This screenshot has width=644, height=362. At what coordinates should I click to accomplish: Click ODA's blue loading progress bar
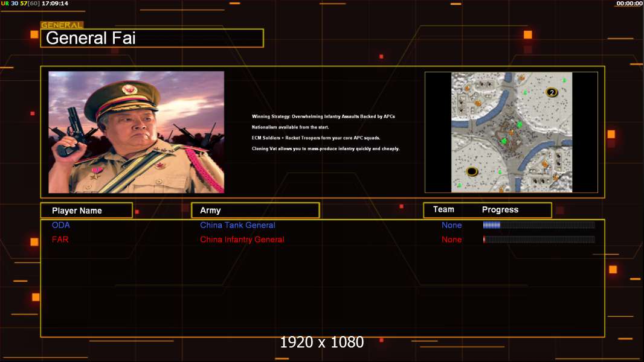point(539,224)
